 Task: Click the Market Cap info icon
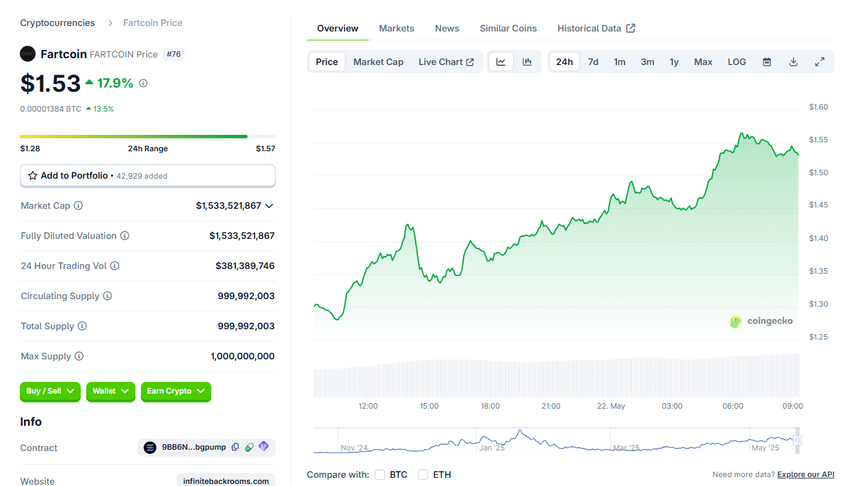point(79,205)
